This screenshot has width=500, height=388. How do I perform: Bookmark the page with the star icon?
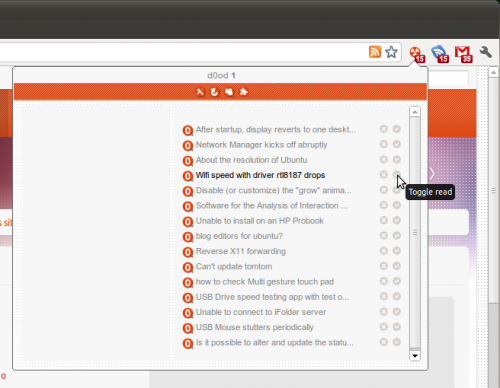coord(391,52)
